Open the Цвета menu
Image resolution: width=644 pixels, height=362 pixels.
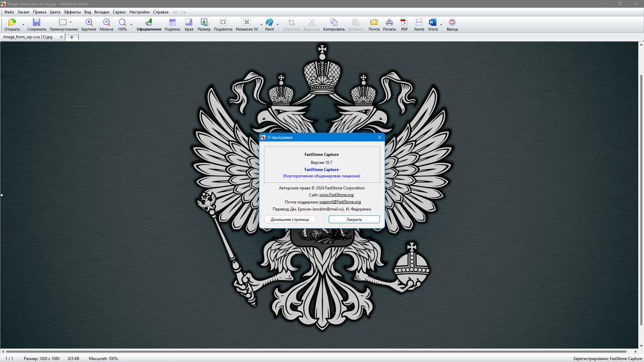coord(55,12)
